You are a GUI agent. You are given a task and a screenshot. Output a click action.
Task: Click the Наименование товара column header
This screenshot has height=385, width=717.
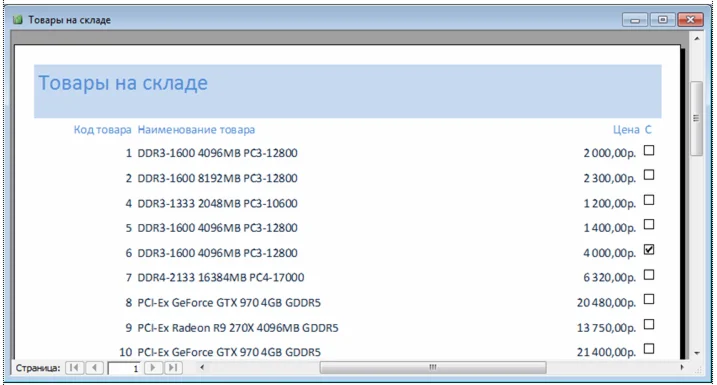196,130
